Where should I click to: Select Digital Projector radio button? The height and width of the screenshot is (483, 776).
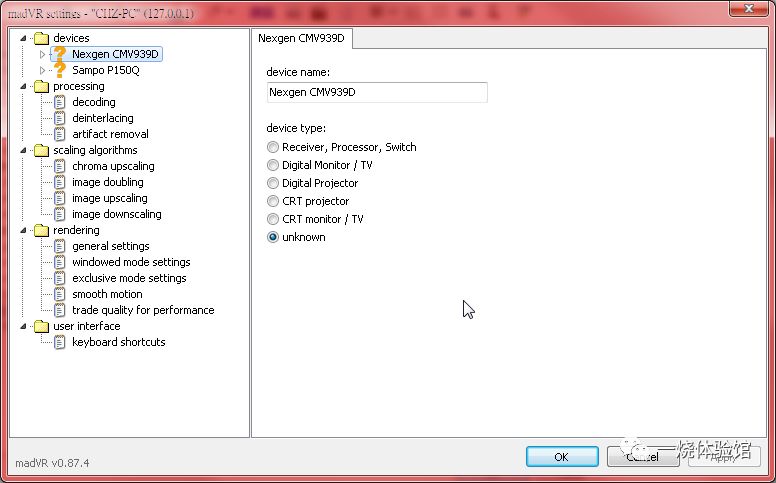[273, 183]
